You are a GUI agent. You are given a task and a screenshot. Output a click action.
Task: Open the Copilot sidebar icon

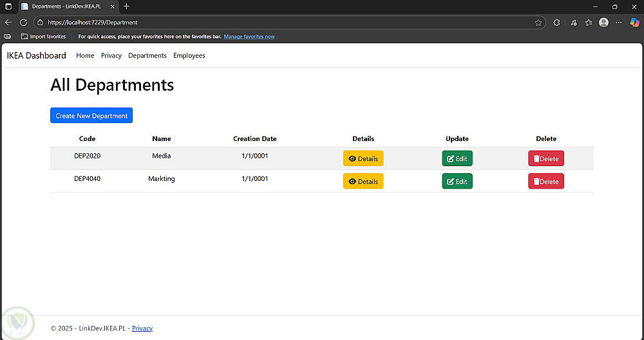(x=634, y=22)
